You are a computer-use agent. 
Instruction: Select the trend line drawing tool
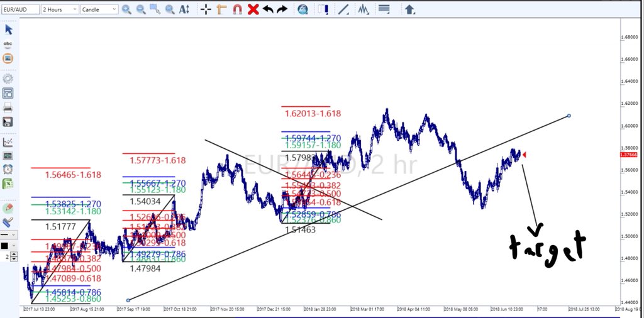343,9
